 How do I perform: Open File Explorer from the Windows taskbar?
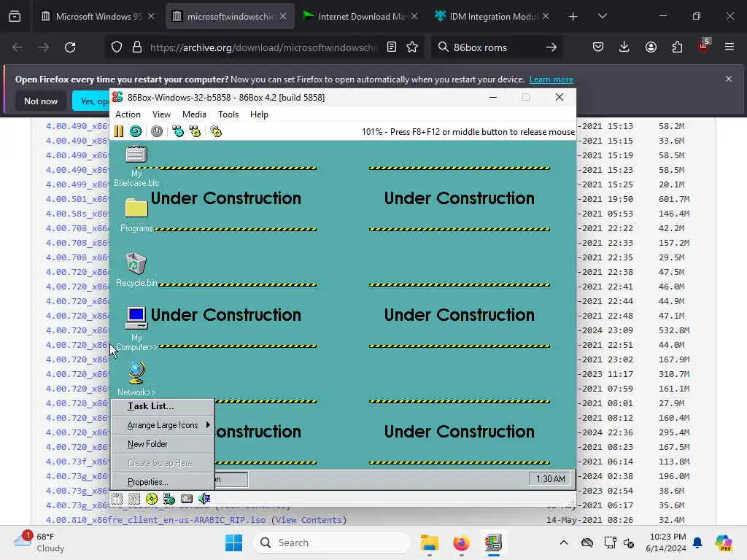429,542
